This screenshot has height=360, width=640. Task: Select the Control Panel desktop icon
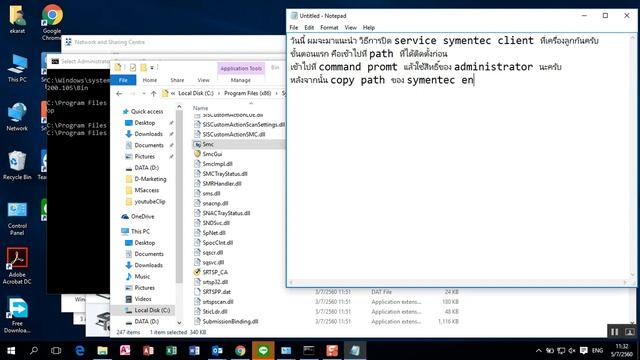coord(17,218)
